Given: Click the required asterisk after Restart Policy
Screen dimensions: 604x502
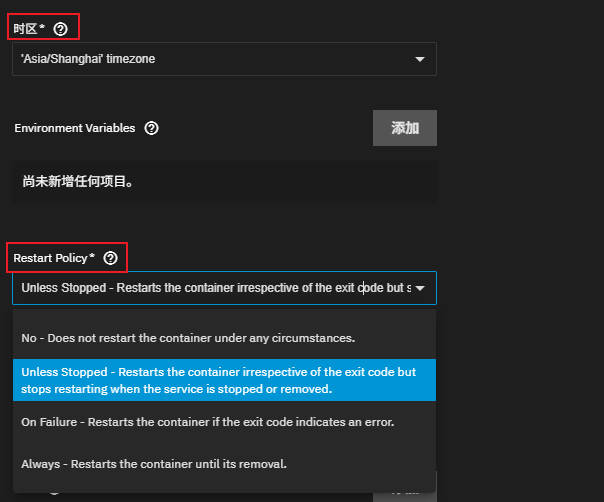Looking at the screenshot, I should 92,258.
